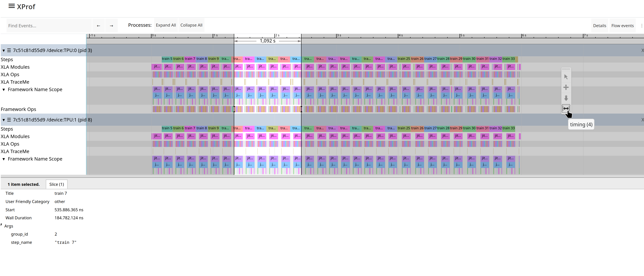Collapse the device:TPU:0 process track
This screenshot has height=276, width=644.
(x=4, y=50)
